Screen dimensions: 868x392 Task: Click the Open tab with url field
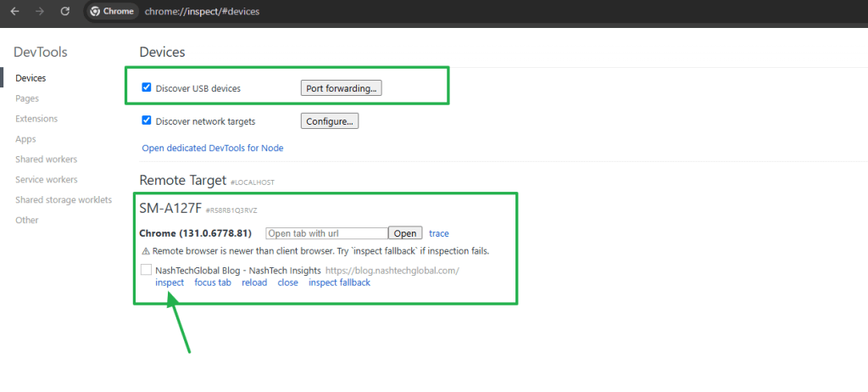326,233
